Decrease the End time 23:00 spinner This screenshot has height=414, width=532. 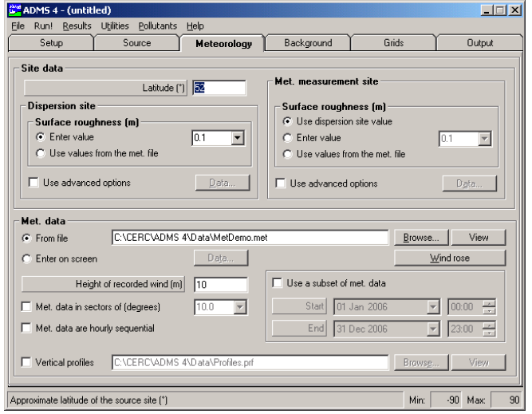click(x=489, y=333)
